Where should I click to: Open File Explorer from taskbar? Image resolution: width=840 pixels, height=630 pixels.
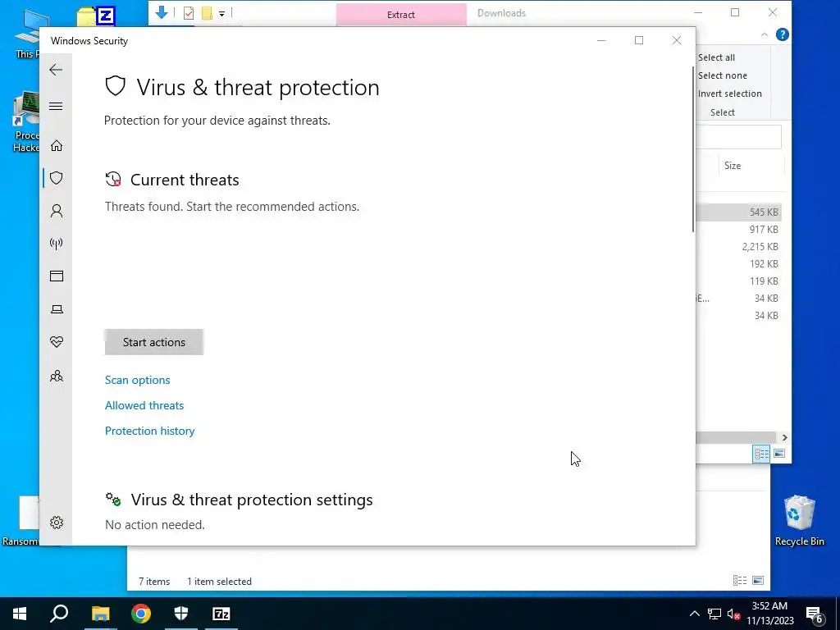pyautogui.click(x=100, y=614)
